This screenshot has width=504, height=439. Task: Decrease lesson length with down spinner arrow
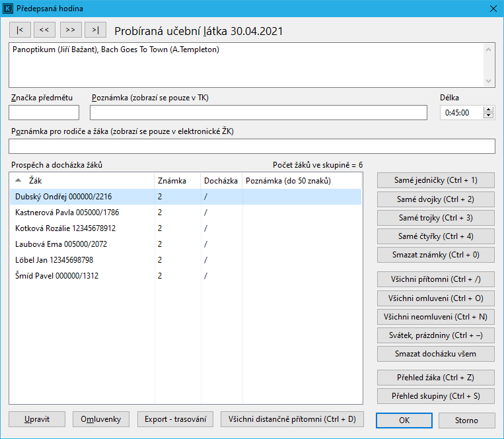489,116
